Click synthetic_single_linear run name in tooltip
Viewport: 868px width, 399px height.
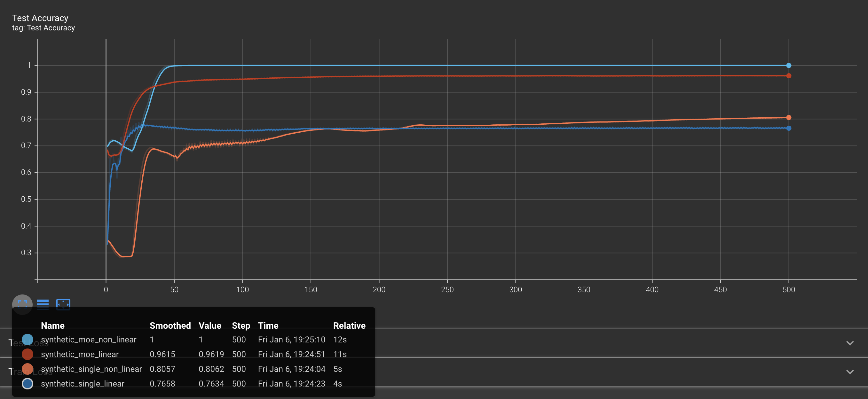pos(83,384)
